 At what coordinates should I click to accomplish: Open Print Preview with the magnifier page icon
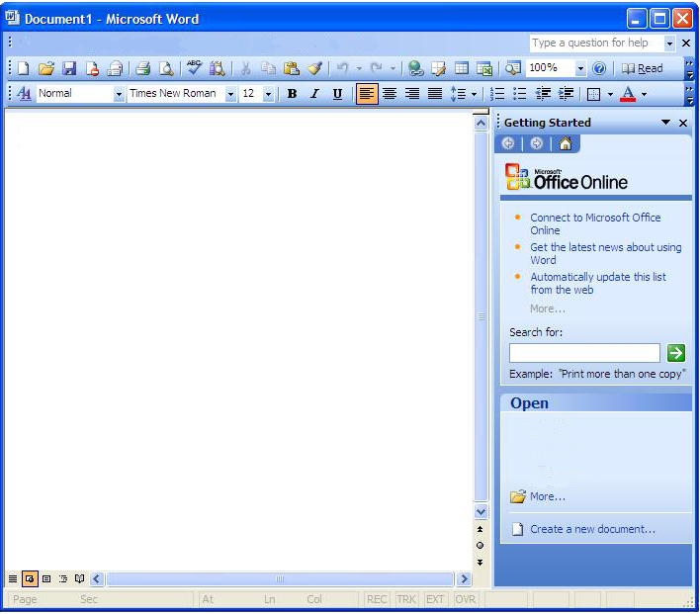coord(166,68)
